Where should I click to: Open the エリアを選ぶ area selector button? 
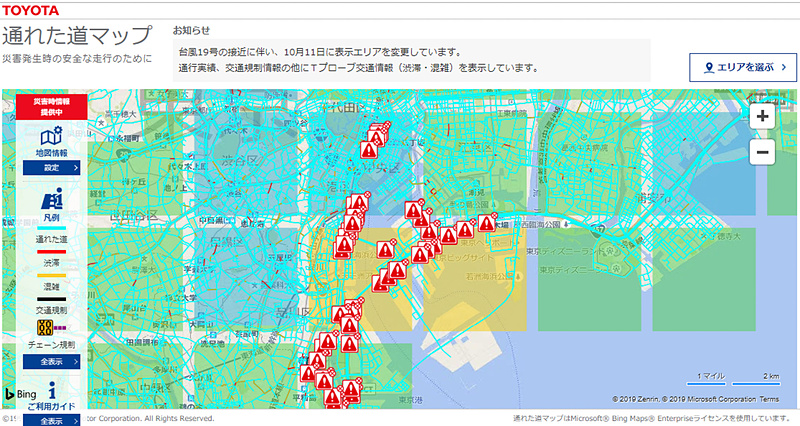(x=743, y=67)
